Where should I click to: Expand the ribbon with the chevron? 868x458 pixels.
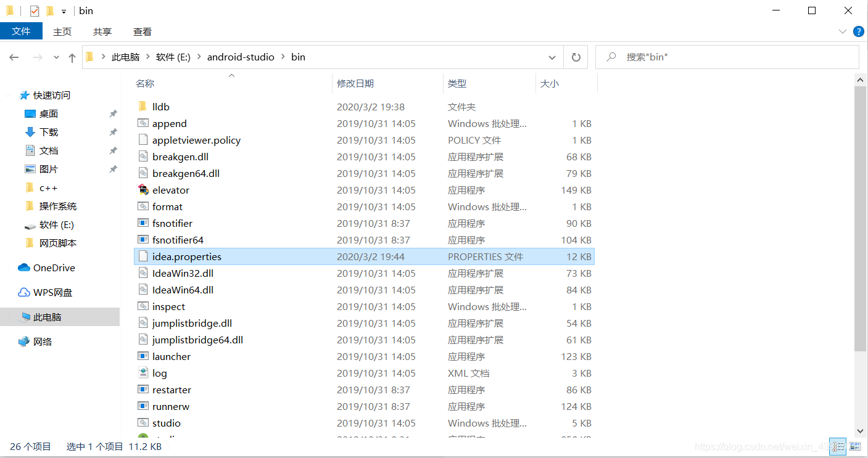(x=842, y=31)
